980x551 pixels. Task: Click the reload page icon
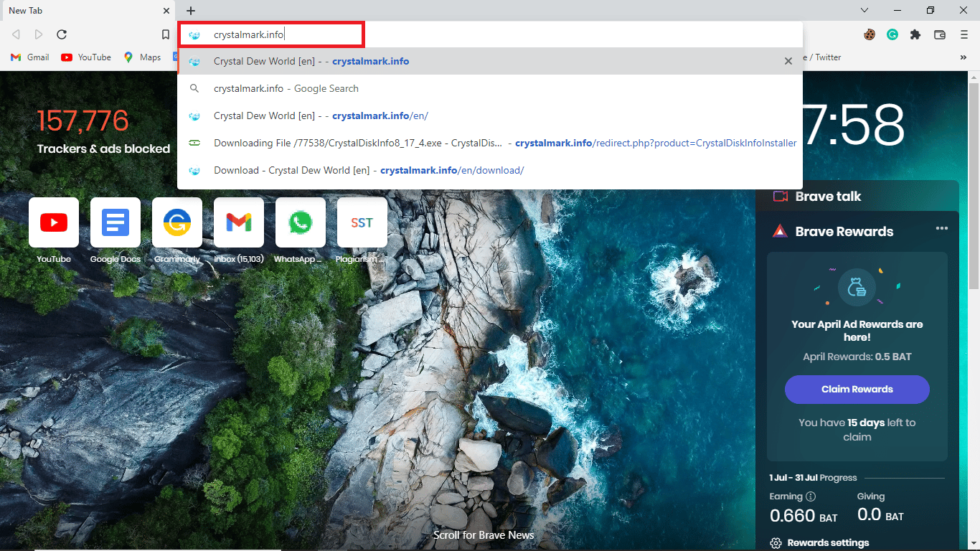(62, 34)
